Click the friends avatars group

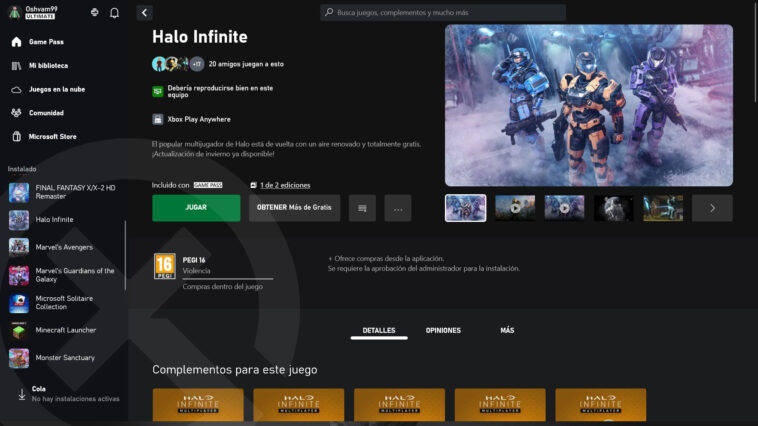(x=178, y=64)
